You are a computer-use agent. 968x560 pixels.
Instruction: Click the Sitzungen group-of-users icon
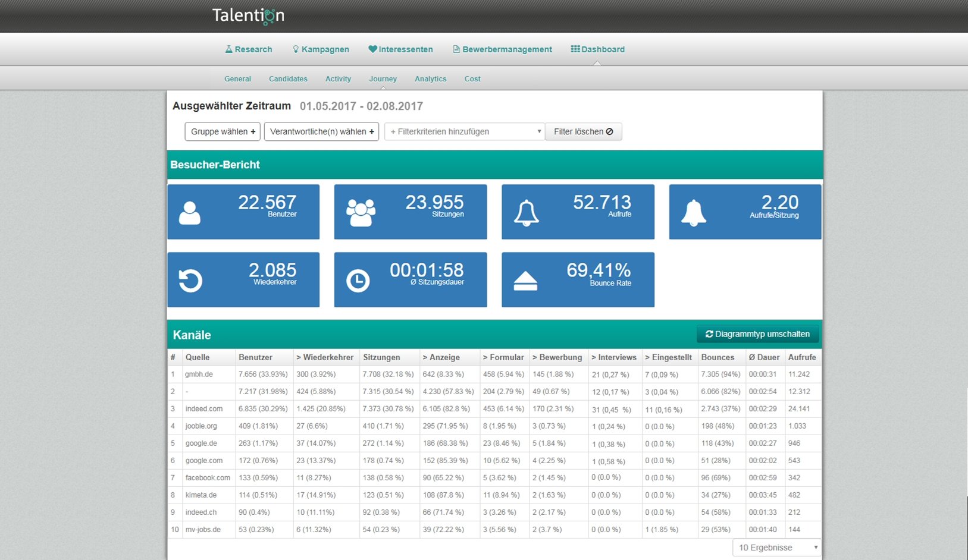point(361,212)
